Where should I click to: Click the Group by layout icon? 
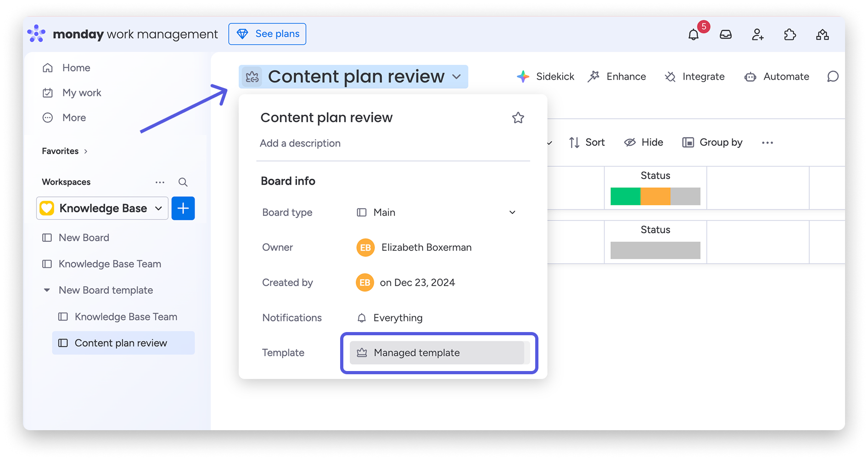[x=688, y=143]
